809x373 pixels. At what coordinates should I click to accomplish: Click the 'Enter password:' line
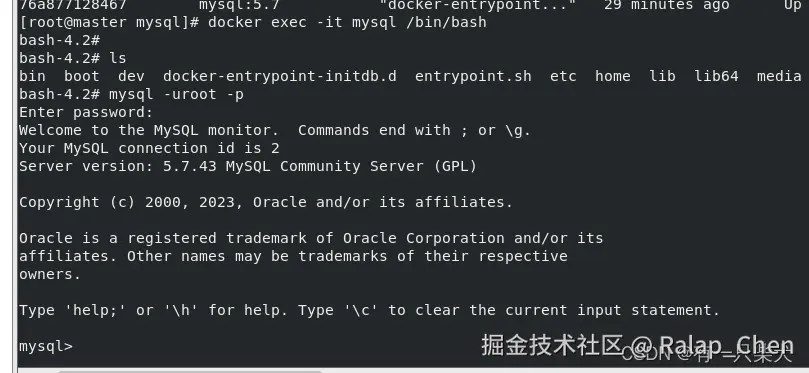coord(86,112)
